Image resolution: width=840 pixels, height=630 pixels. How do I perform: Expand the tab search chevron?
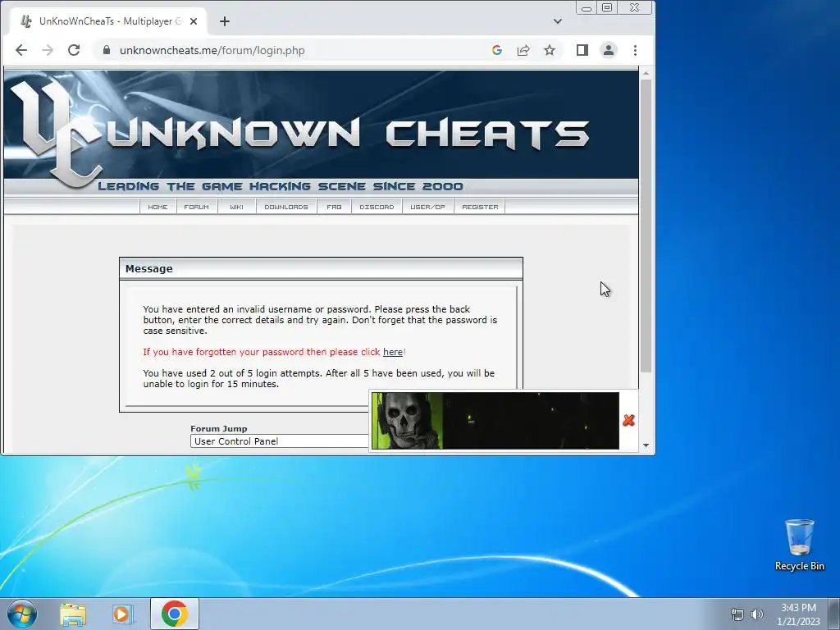click(558, 21)
